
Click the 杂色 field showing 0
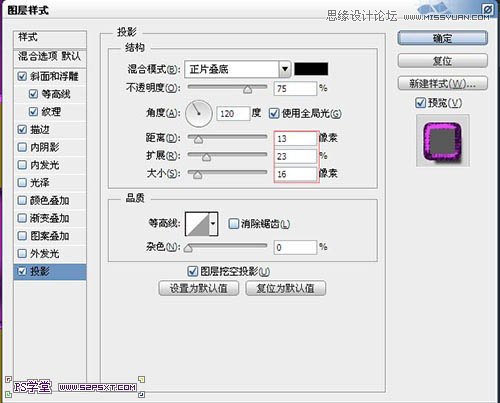click(x=295, y=247)
